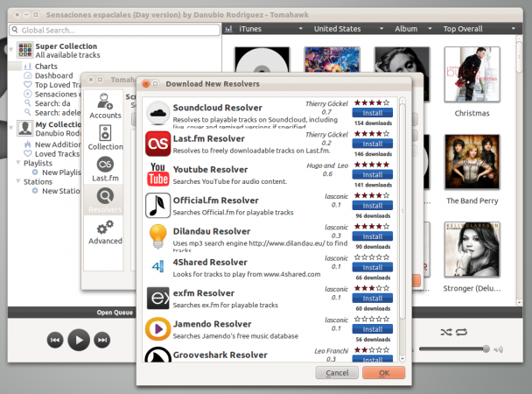Select the Collection speaker icon
532x394 pixels.
point(105,133)
